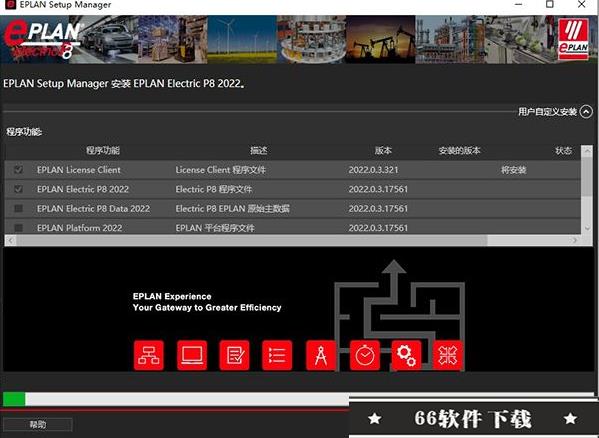Click version 2022.0.3.321 cell
Viewport: 599px width, 438px height.
[373, 170]
